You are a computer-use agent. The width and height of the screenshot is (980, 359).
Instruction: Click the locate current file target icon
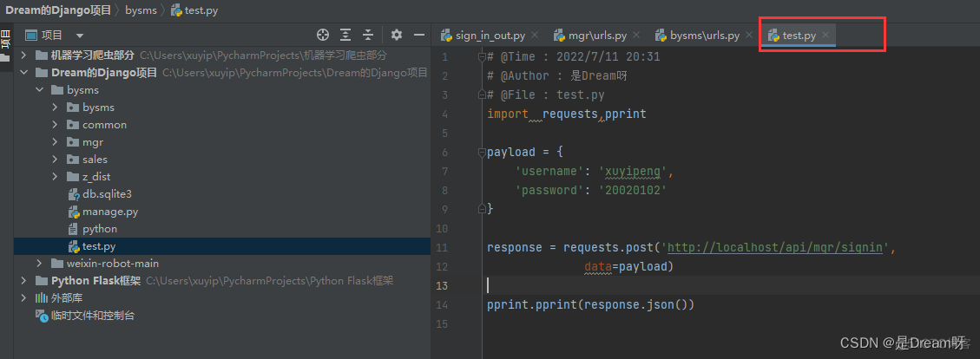[x=323, y=35]
